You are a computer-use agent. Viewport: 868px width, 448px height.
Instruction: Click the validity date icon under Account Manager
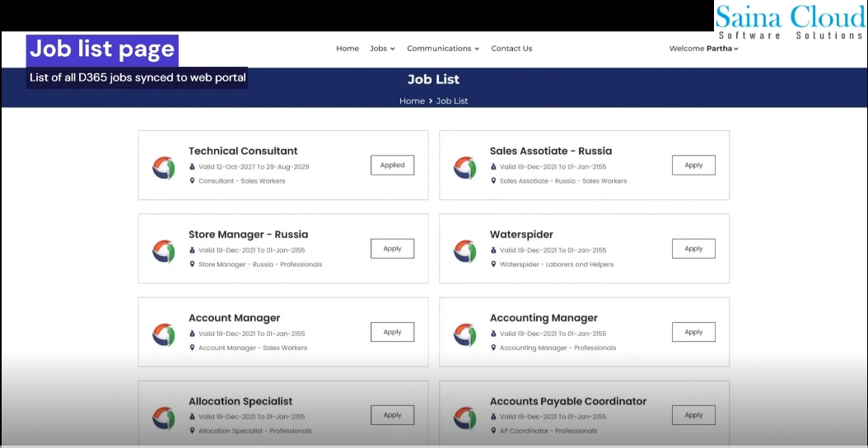tap(192, 334)
